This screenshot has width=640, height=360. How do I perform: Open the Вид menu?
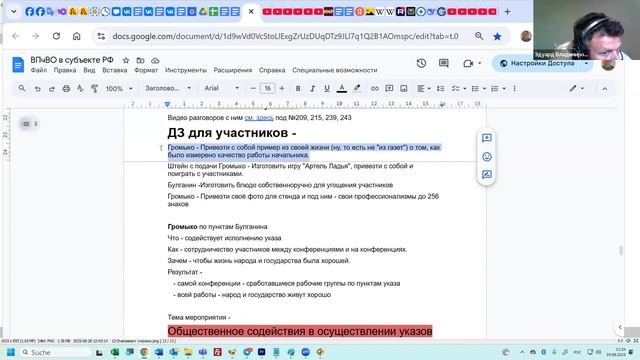pyautogui.click(x=89, y=70)
